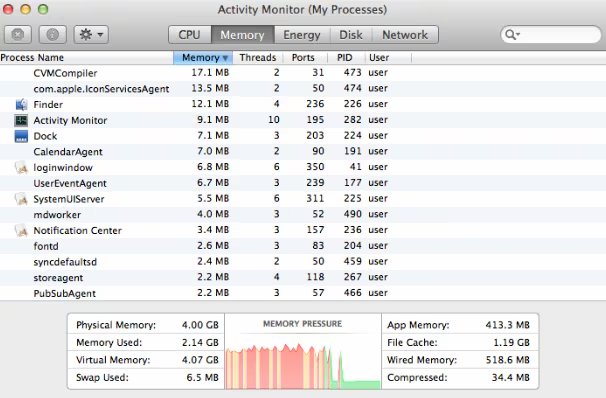Open the search magnifier options dropdown
Image resolution: width=606 pixels, height=398 pixels.
pos(512,35)
